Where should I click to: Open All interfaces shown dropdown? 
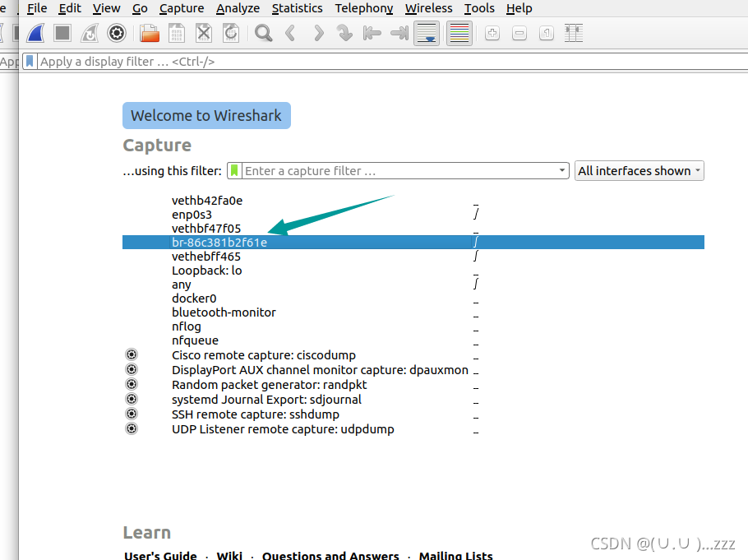639,170
